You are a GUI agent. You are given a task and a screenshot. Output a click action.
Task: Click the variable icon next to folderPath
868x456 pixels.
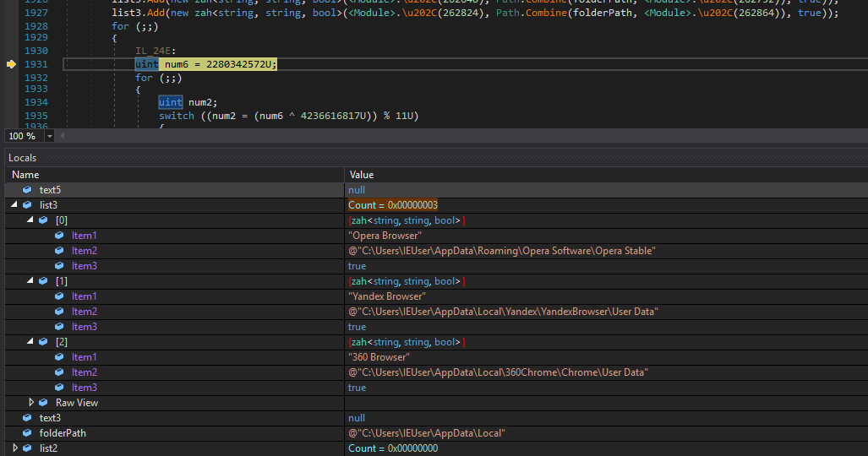tap(28, 433)
